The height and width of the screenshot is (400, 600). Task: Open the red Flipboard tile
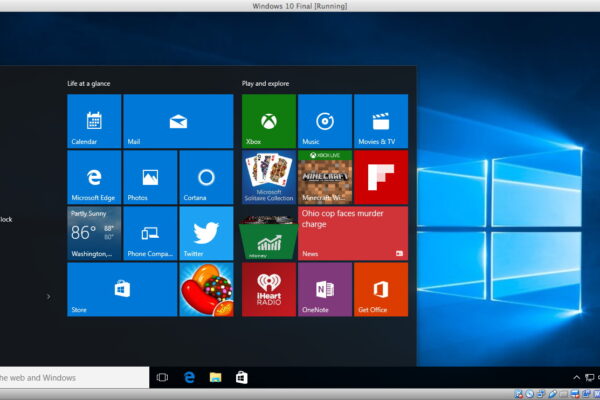pyautogui.click(x=381, y=177)
